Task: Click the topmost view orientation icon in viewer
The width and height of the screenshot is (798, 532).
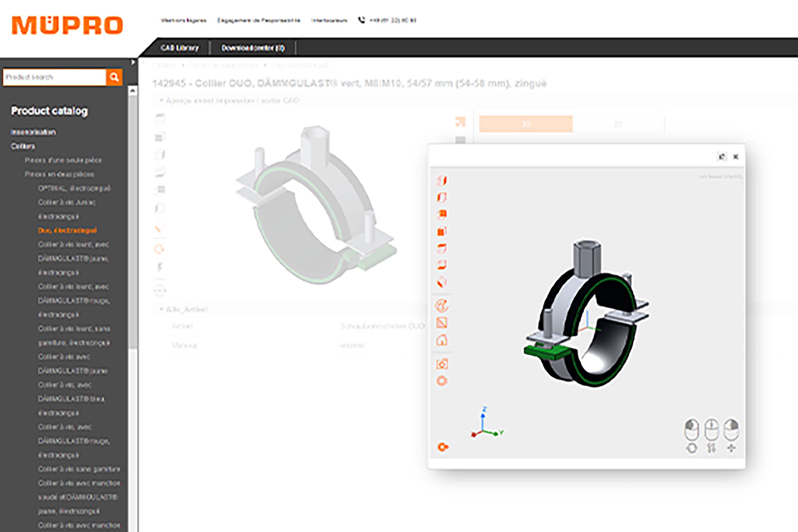Action: [441, 180]
